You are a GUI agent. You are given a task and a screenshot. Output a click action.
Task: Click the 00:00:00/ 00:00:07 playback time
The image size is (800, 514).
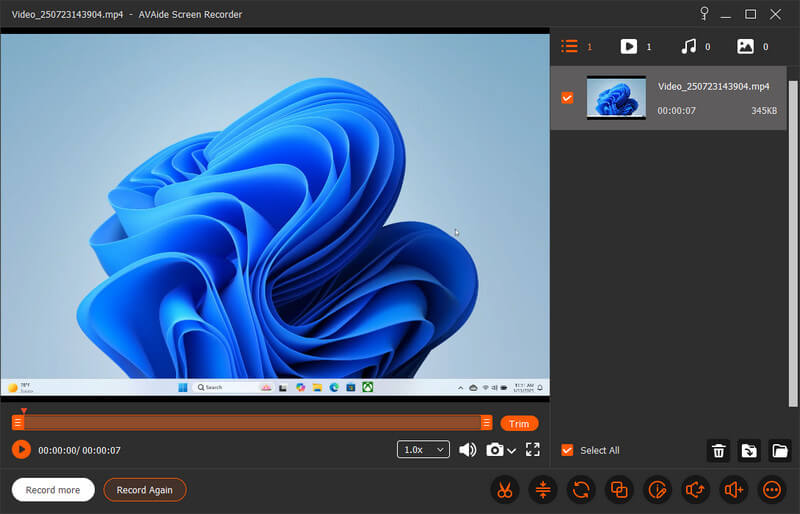pos(79,450)
